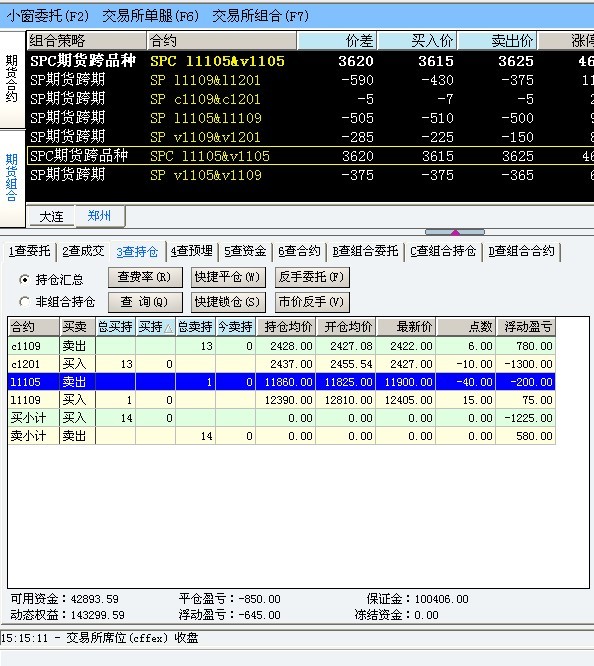
Task: Sort by the 买持 column header arrow
Action: pos(168,328)
